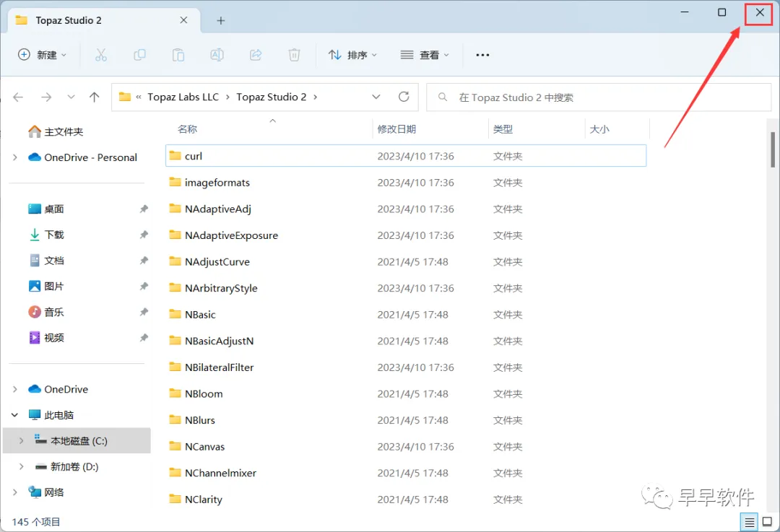This screenshot has width=780, height=532.
Task: Select the NClarity folder
Action: click(406, 500)
